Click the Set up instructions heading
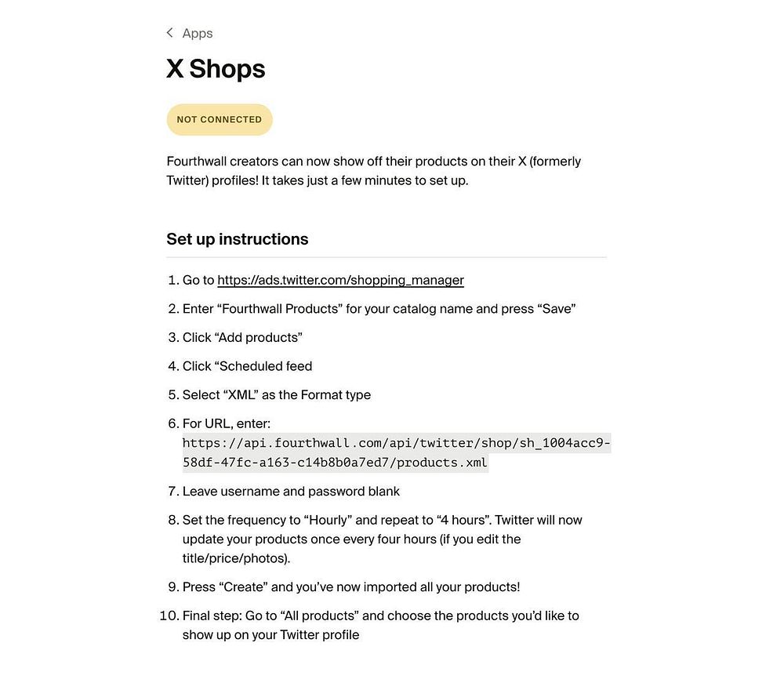Image resolution: width=784 pixels, height=690 pixels. 238,239
